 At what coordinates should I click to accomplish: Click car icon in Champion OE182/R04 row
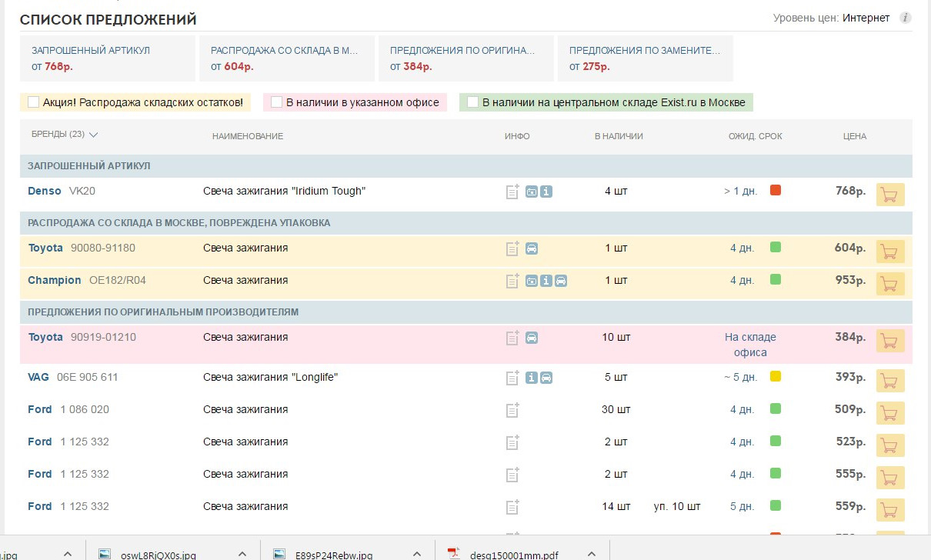tap(561, 281)
